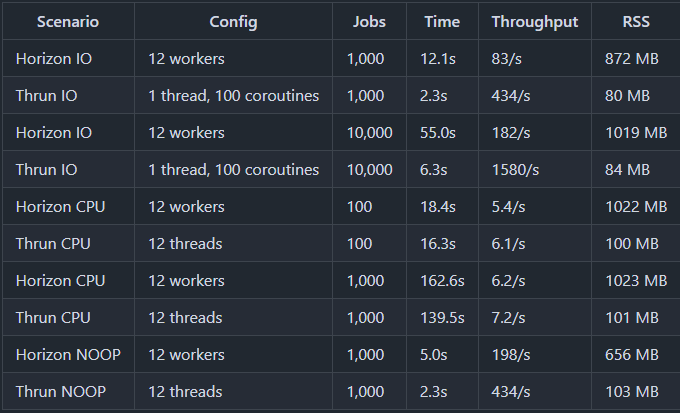Select the 1019 MB RSS cell
This screenshot has width=680, height=413.
636,133
